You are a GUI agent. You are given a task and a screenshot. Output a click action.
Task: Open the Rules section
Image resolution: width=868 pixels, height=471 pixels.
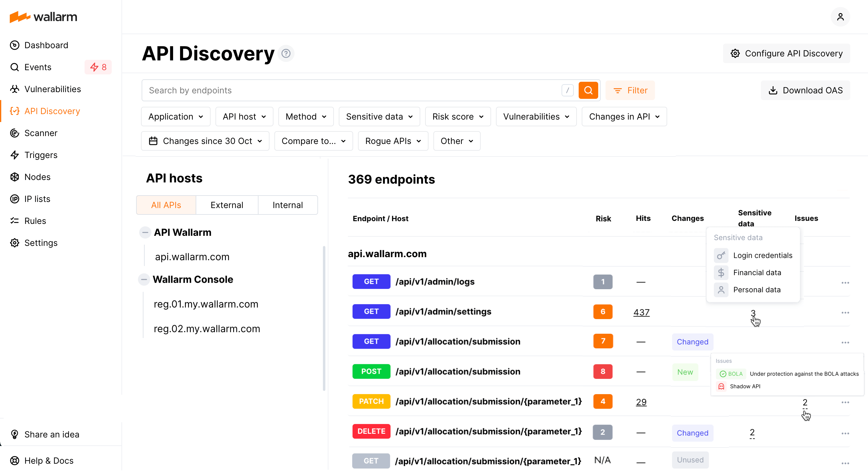[x=35, y=221]
